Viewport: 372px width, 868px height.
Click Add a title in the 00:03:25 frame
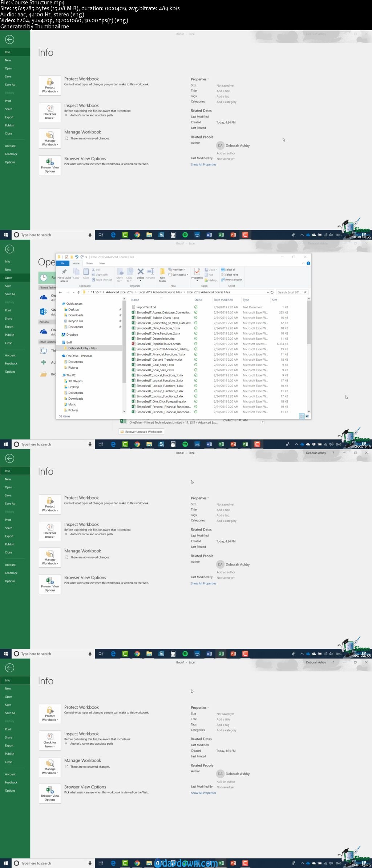(x=223, y=719)
